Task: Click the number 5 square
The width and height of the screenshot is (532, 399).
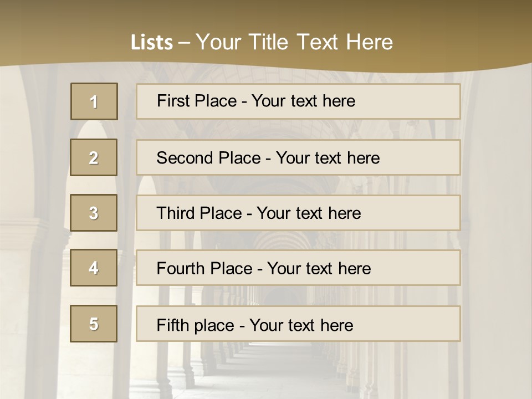Action: 94,324
